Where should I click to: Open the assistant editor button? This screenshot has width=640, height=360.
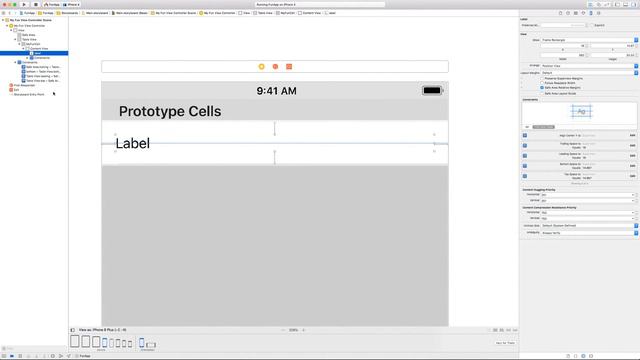coord(598,4)
